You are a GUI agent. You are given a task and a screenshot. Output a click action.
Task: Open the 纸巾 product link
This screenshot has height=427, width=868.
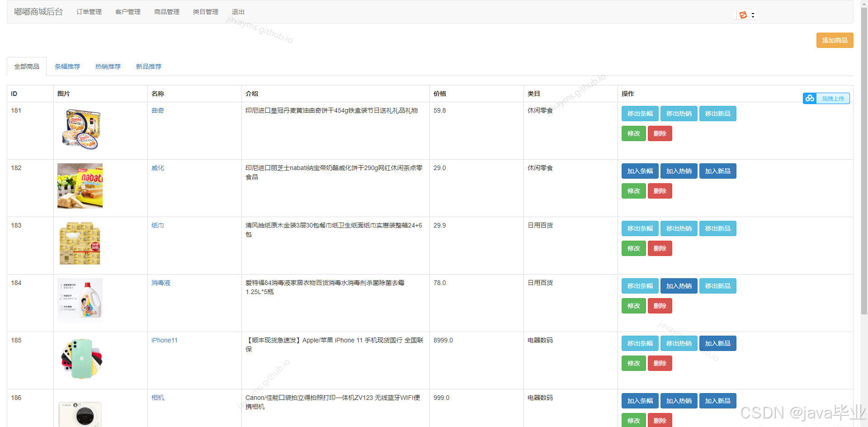[158, 225]
